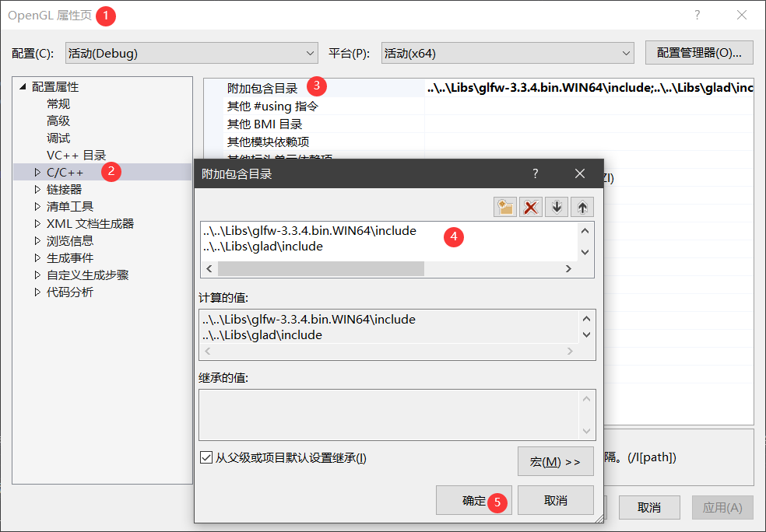Click 应用(A) in the OpenGL 属性页 window
Screen dimensions: 766x532
coord(722,508)
